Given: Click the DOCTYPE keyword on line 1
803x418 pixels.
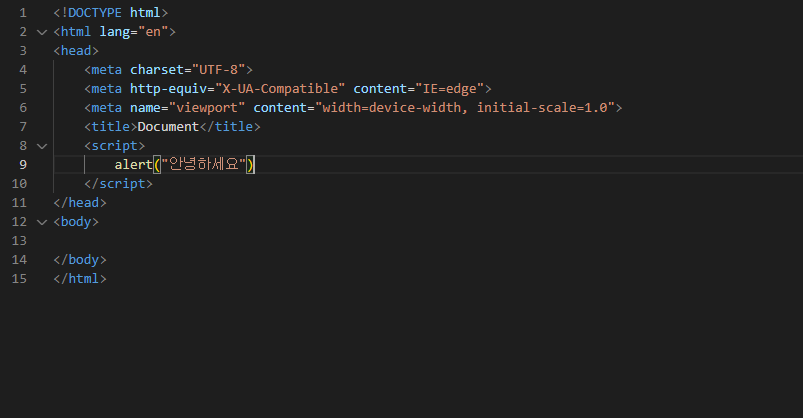Looking at the screenshot, I should click(95, 13).
